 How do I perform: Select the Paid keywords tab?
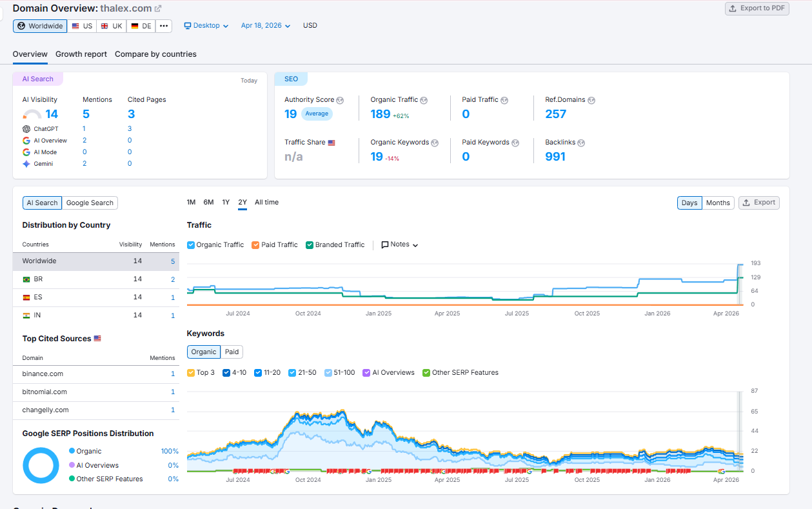click(232, 352)
